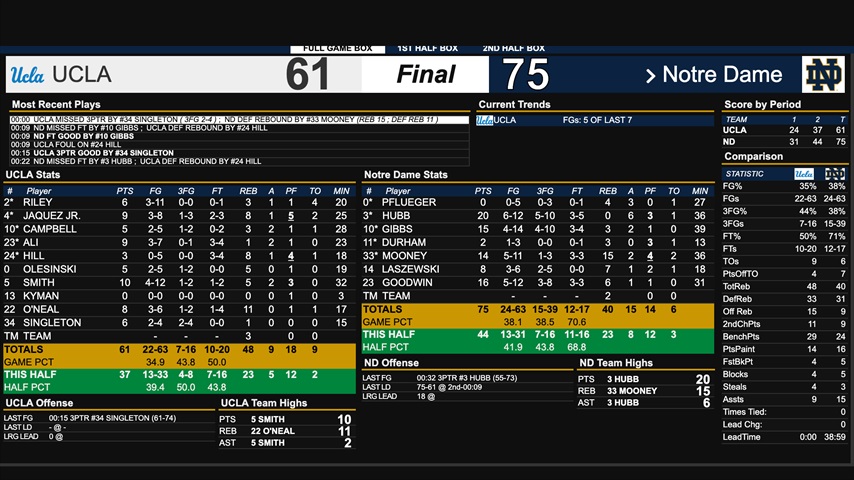854x480 pixels.
Task: Click the Final game status label
Action: tap(425, 75)
